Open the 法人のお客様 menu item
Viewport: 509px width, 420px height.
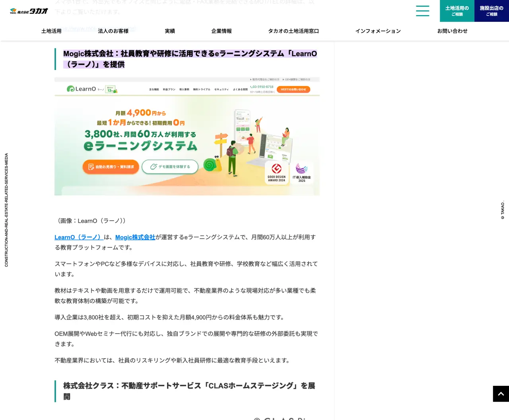(x=113, y=31)
